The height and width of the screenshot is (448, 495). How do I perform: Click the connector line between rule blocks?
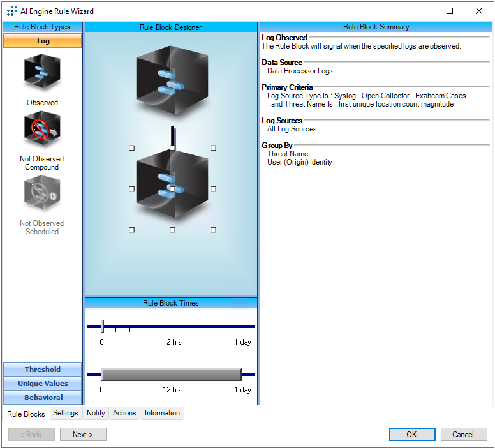click(x=172, y=135)
